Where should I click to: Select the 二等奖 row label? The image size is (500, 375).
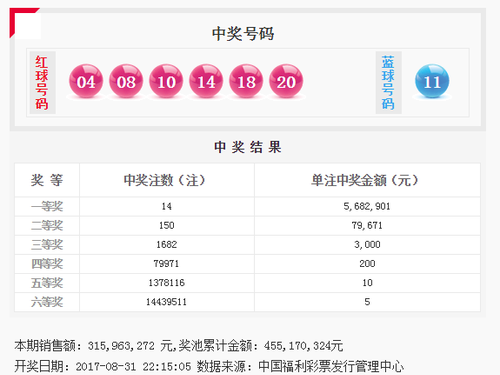47,226
